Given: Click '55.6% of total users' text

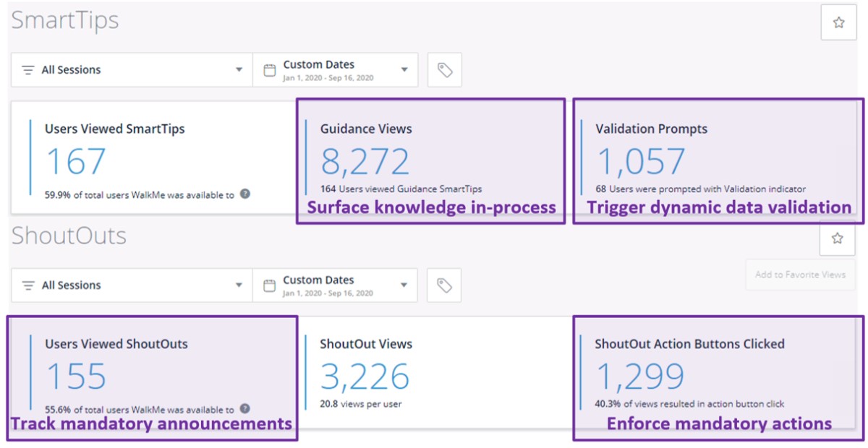Looking at the screenshot, I should click(140, 410).
